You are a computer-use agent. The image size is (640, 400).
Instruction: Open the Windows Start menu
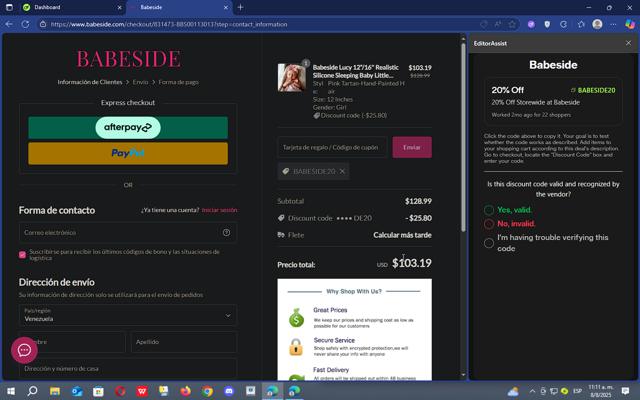(11, 391)
